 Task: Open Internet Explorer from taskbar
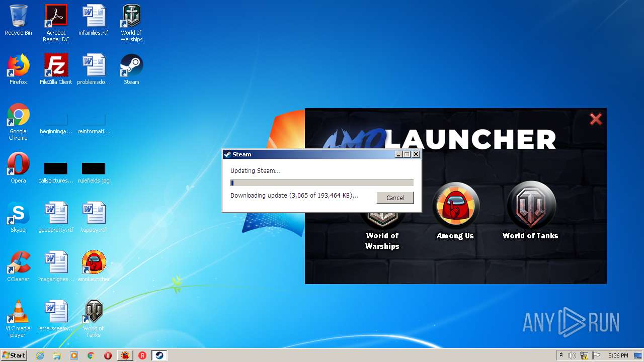(x=40, y=355)
